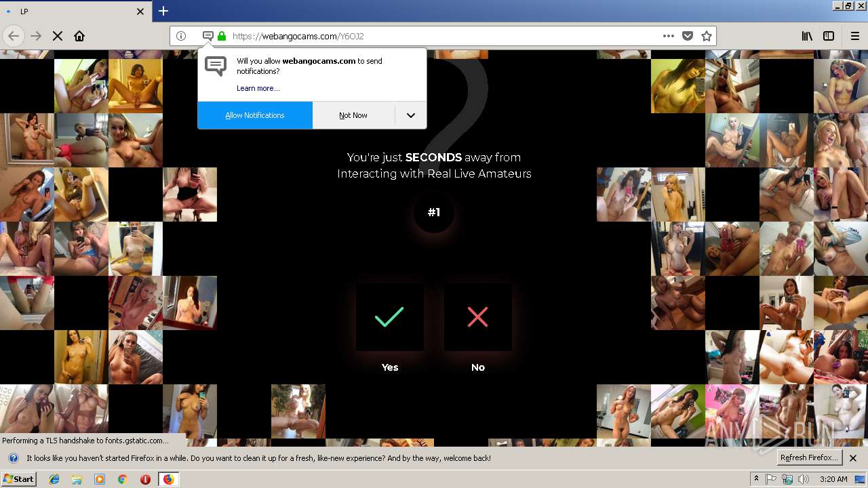Open the volume speaker tray icon
The height and width of the screenshot is (488, 868).
click(x=804, y=479)
